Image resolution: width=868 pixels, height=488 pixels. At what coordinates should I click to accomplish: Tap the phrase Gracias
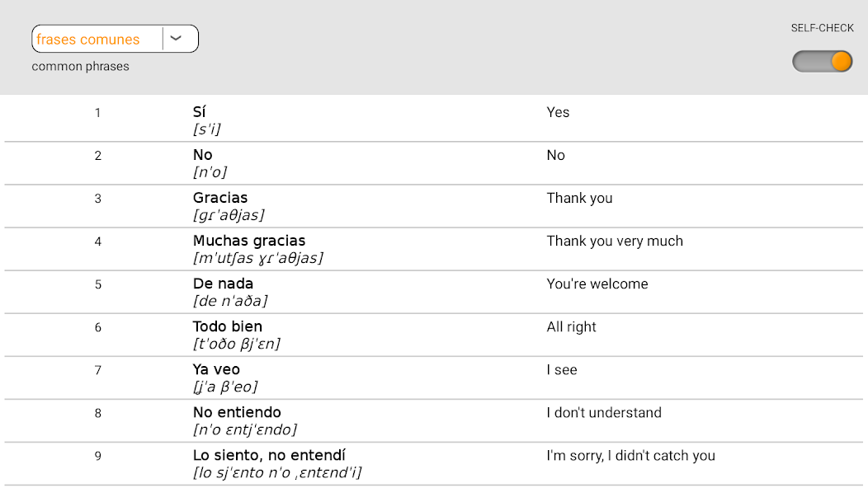click(x=220, y=198)
